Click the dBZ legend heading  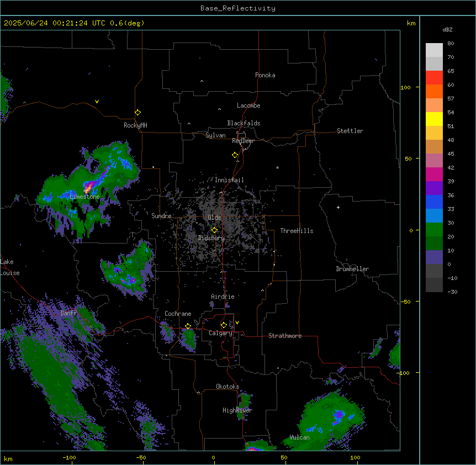click(447, 29)
